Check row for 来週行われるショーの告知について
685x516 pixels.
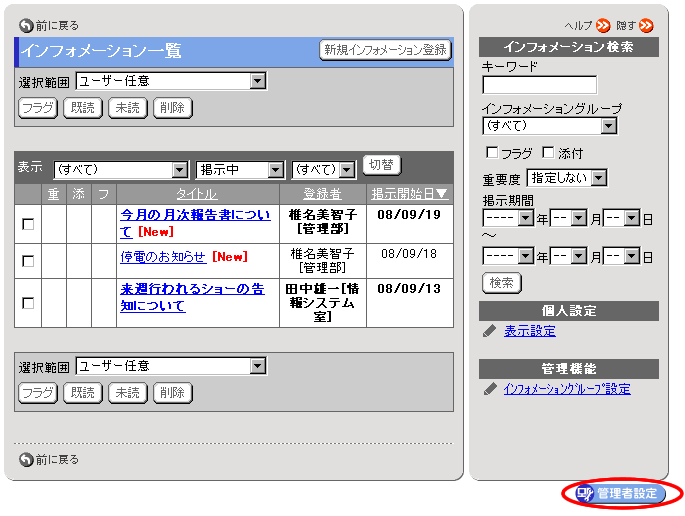tap(28, 303)
